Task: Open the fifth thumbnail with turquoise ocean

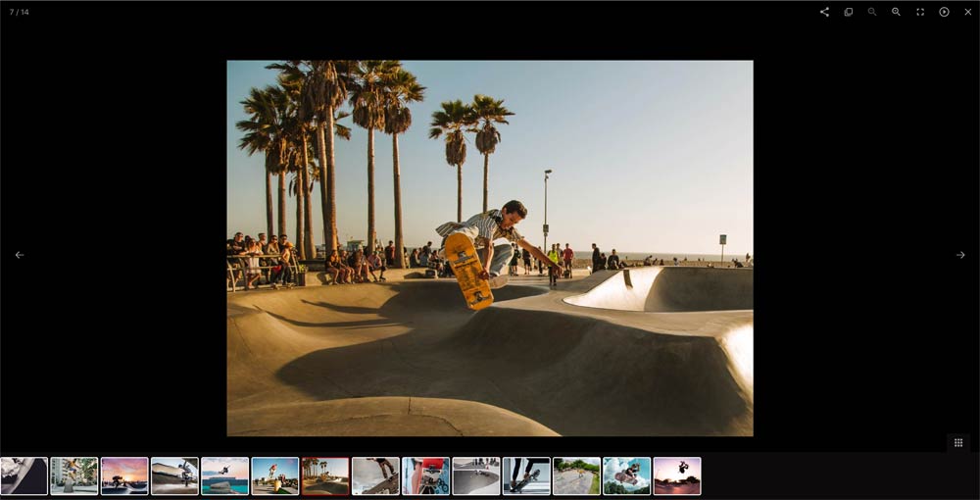Action: tap(224, 475)
